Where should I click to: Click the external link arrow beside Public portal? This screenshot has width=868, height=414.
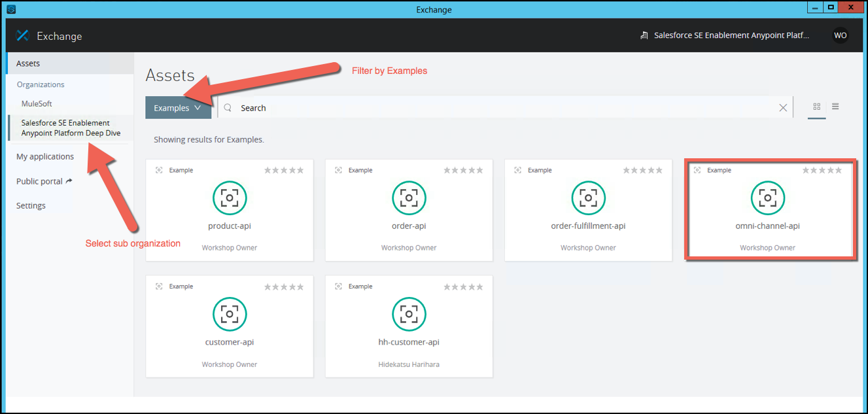(x=69, y=181)
